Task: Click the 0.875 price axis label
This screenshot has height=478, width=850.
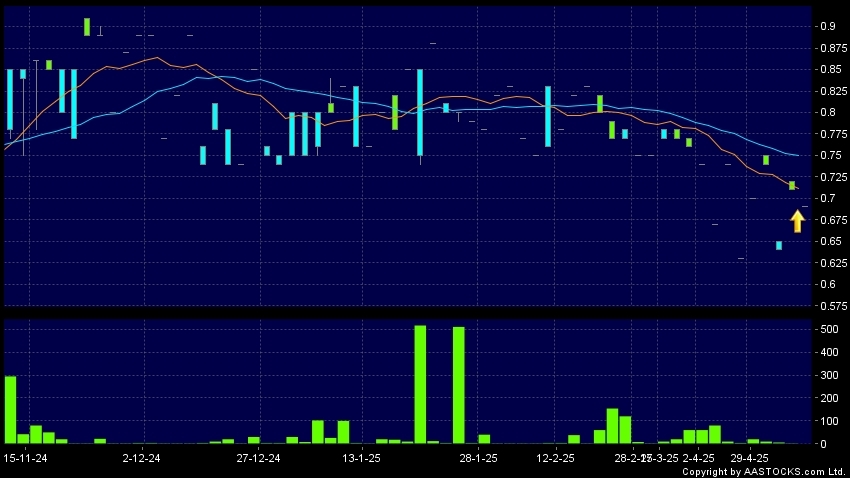Action: [x=834, y=48]
